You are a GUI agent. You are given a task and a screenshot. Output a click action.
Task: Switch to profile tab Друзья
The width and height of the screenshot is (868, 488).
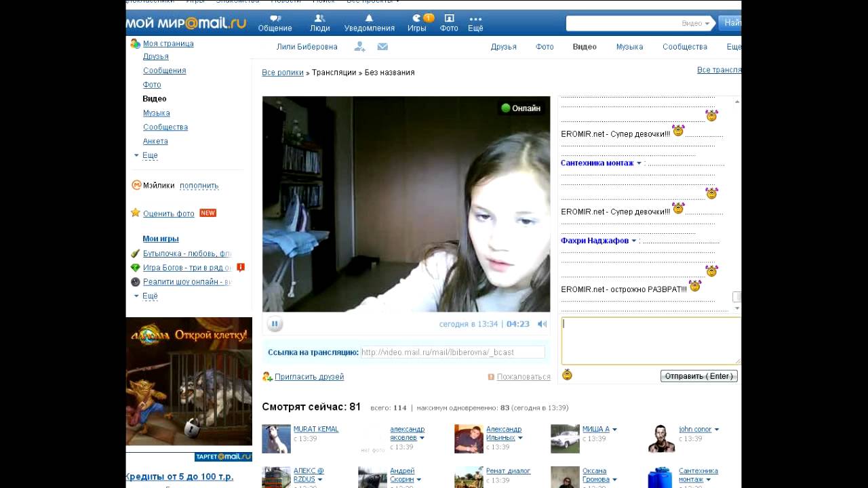pyautogui.click(x=504, y=47)
